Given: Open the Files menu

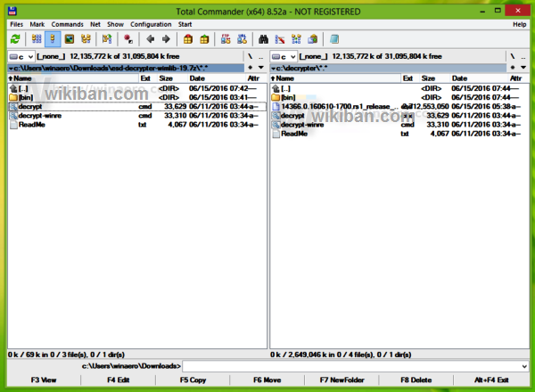Looking at the screenshot, I should [16, 24].
